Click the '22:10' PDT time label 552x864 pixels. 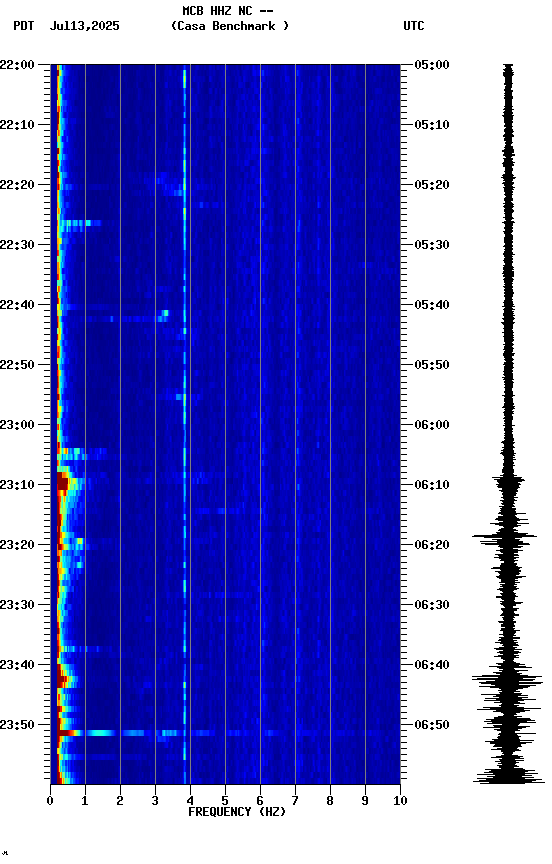17,125
